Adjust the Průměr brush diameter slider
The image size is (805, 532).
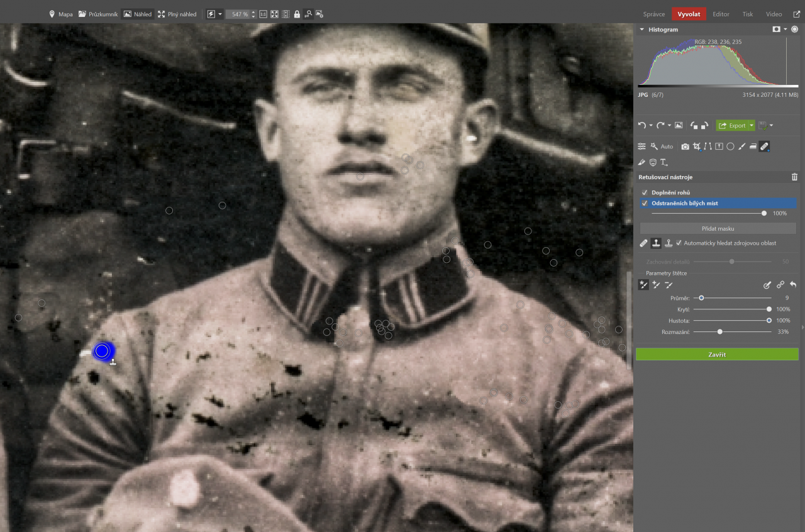(731, 298)
